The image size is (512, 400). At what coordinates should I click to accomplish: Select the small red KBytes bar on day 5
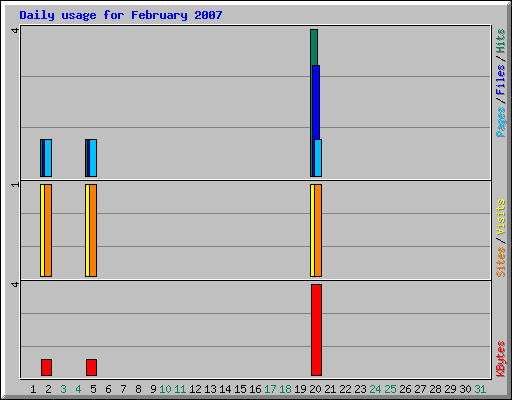[91, 367]
